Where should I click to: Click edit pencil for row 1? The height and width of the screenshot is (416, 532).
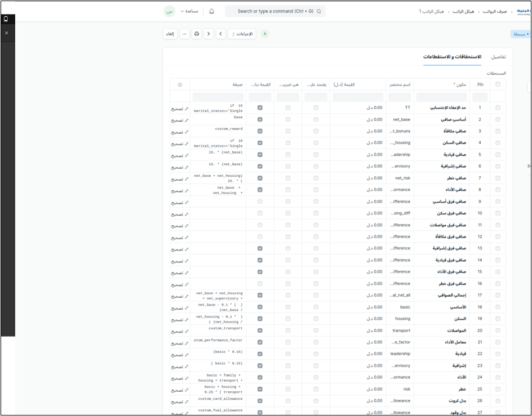pos(180,109)
